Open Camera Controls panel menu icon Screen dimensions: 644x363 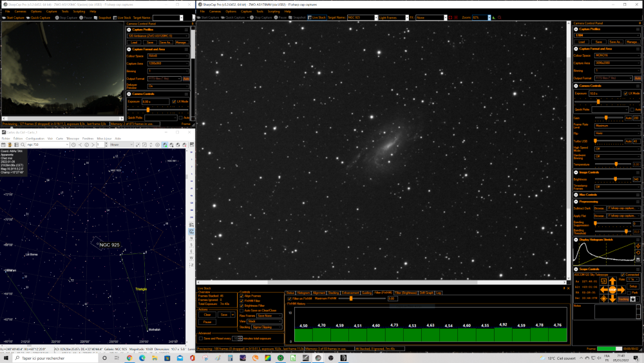(x=638, y=86)
